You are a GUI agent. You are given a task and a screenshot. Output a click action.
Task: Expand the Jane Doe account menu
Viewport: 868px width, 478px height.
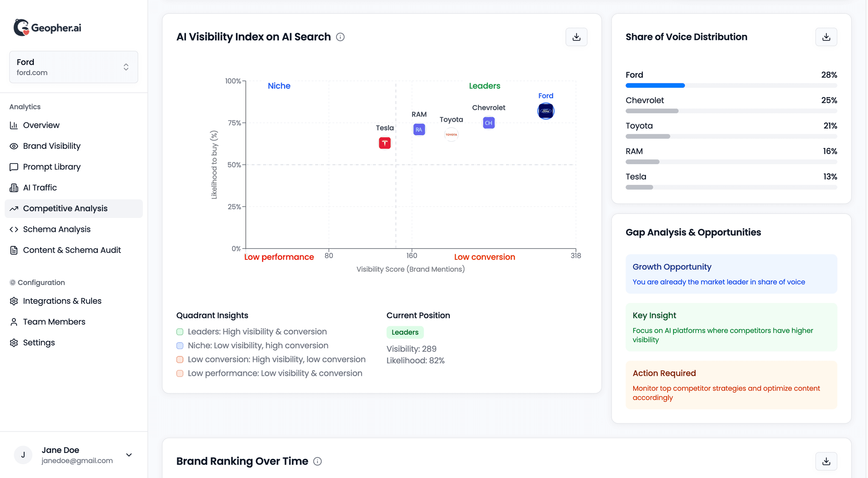point(128,455)
